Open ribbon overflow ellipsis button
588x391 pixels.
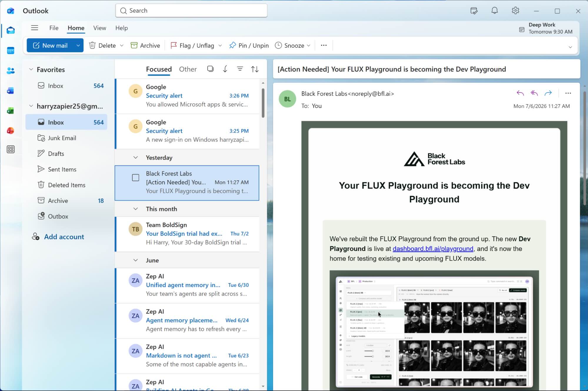pyautogui.click(x=324, y=45)
